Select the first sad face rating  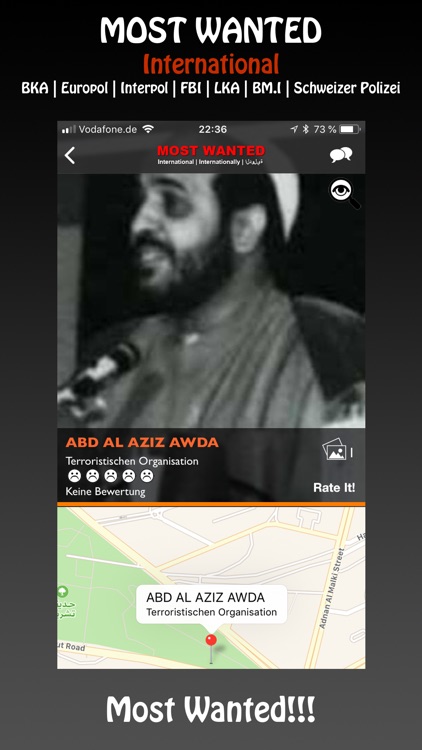tap(74, 476)
